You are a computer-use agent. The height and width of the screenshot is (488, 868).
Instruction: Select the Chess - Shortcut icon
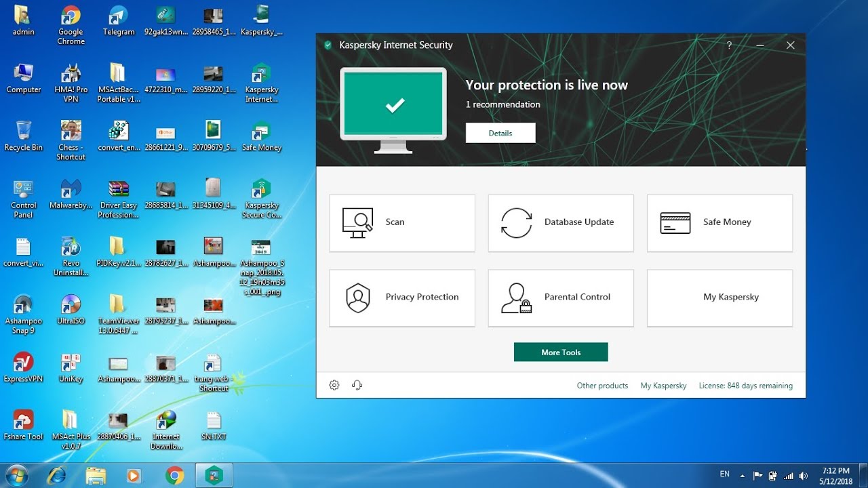pyautogui.click(x=71, y=140)
